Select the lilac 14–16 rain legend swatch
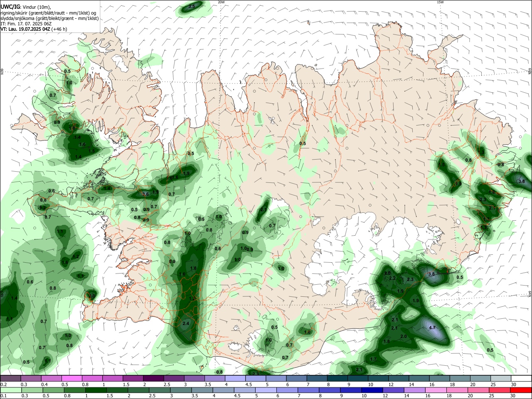The width and height of the screenshot is (532, 399). [x=414, y=390]
